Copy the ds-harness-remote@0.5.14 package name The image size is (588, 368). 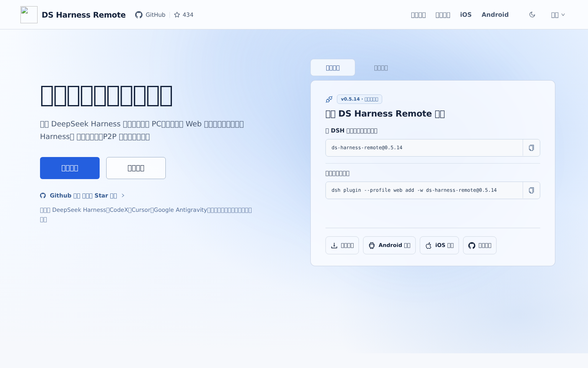[x=531, y=148]
